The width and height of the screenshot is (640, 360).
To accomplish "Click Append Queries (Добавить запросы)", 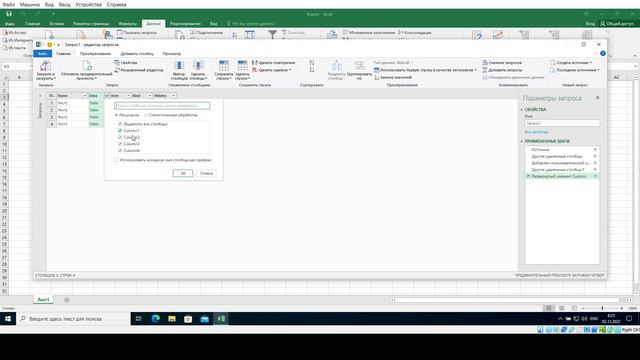I will [502, 70].
